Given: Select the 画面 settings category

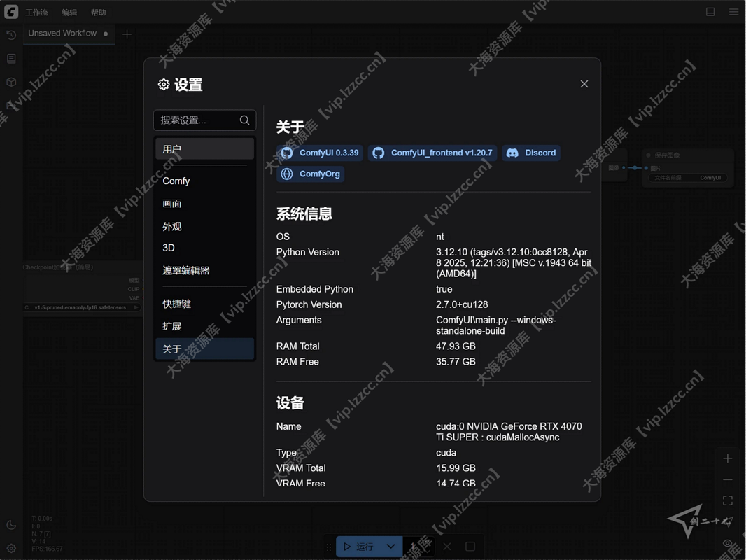Looking at the screenshot, I should [204, 204].
